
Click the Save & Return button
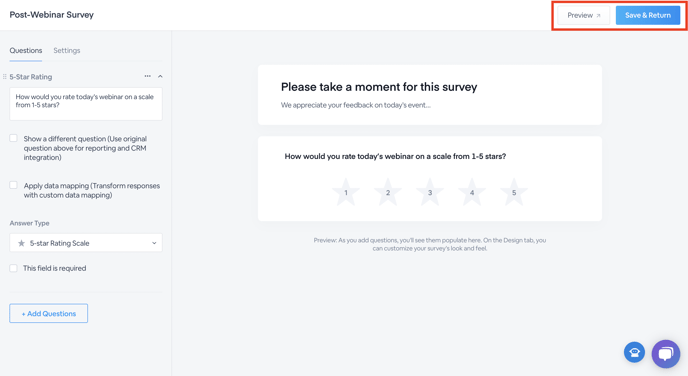pos(648,15)
